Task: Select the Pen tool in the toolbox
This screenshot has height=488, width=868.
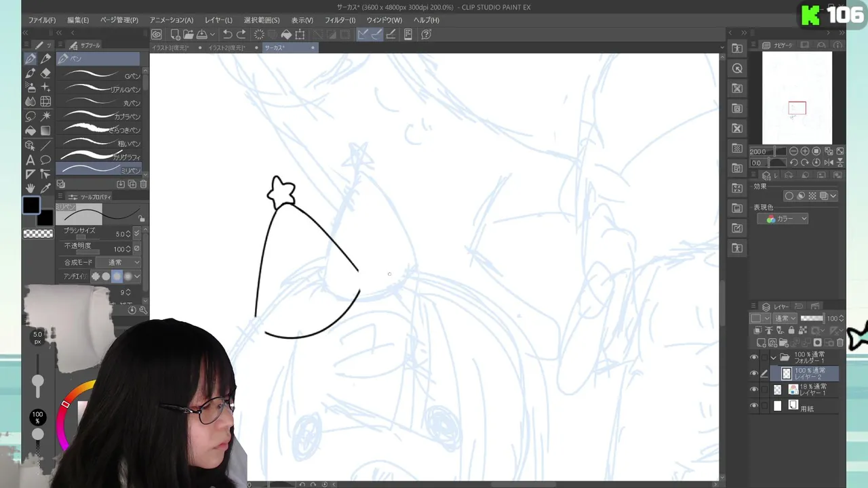Action: coord(31,59)
